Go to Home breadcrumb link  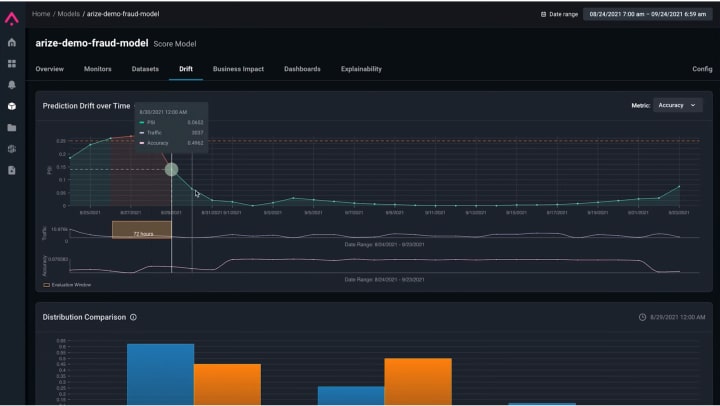point(41,14)
